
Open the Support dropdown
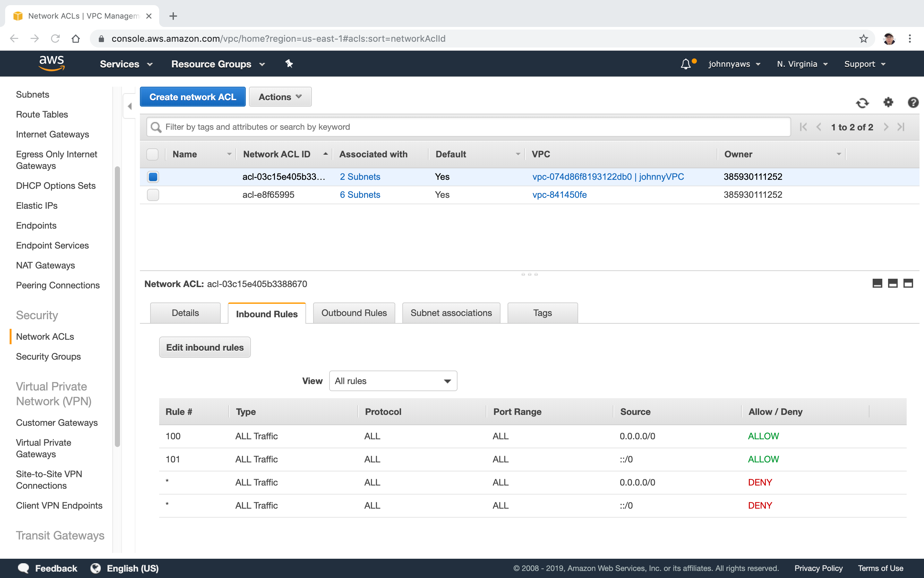click(x=865, y=64)
